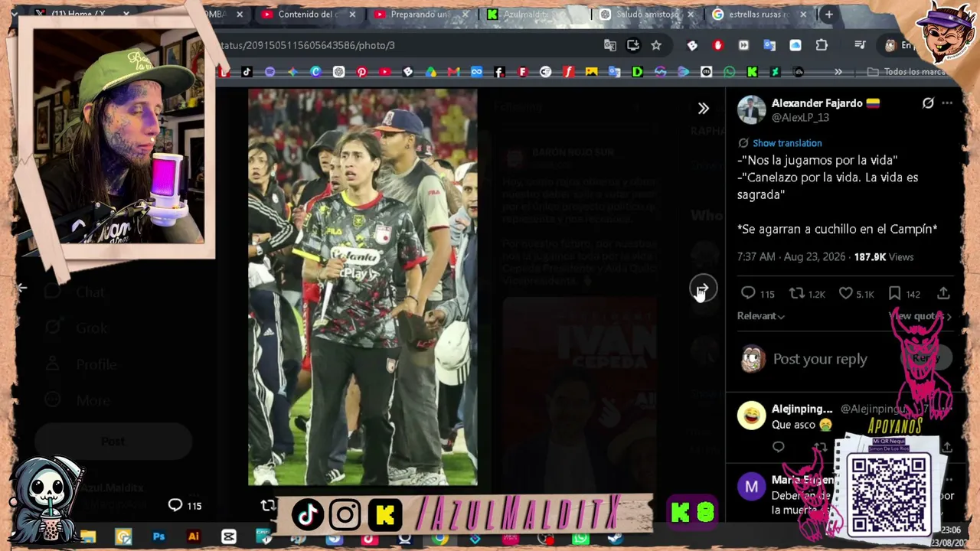Open the Extensions puzzle menu
The height and width of the screenshot is (551, 980).
(822, 45)
